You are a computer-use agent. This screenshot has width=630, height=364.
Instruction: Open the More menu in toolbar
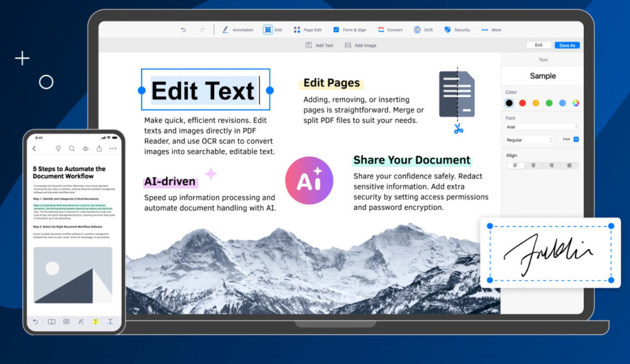(491, 30)
